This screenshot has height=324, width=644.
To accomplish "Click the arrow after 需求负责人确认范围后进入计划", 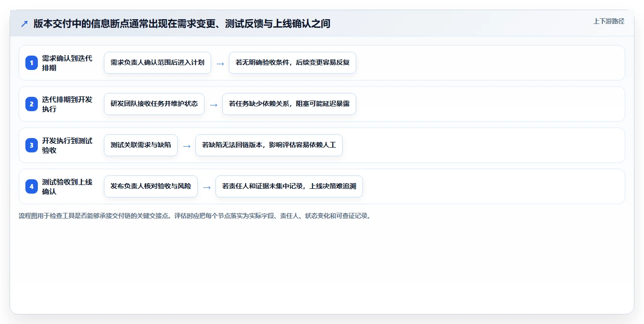I will coord(220,63).
